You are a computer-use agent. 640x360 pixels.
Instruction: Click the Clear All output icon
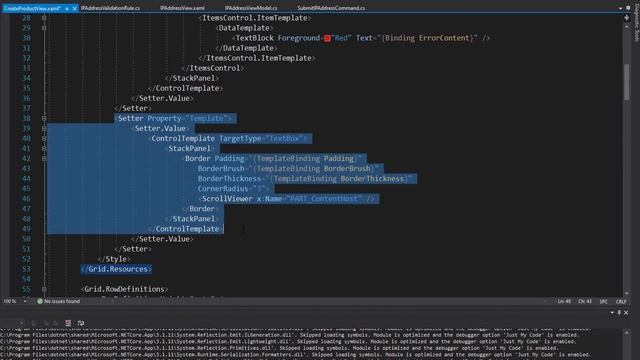[68, 323]
